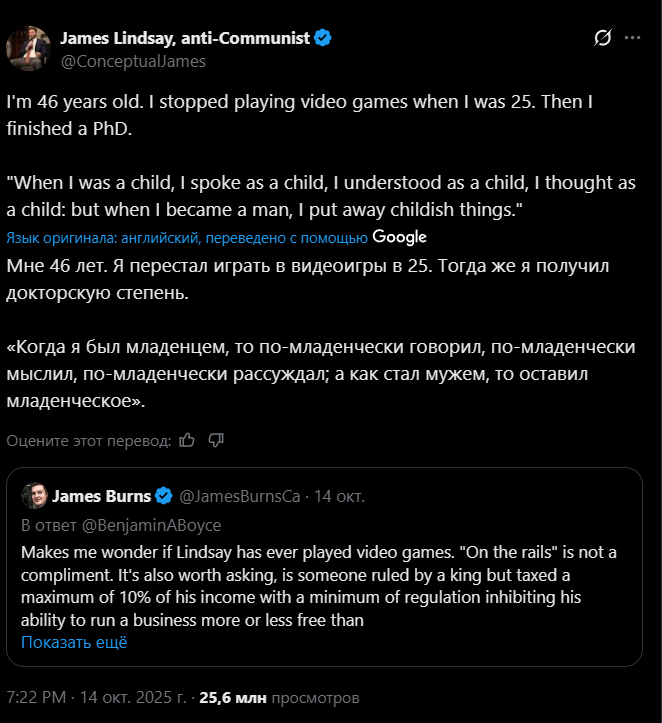Expand quoted post with "Показать ещё"
Viewport: 662px width, 723px height.
(x=74, y=642)
